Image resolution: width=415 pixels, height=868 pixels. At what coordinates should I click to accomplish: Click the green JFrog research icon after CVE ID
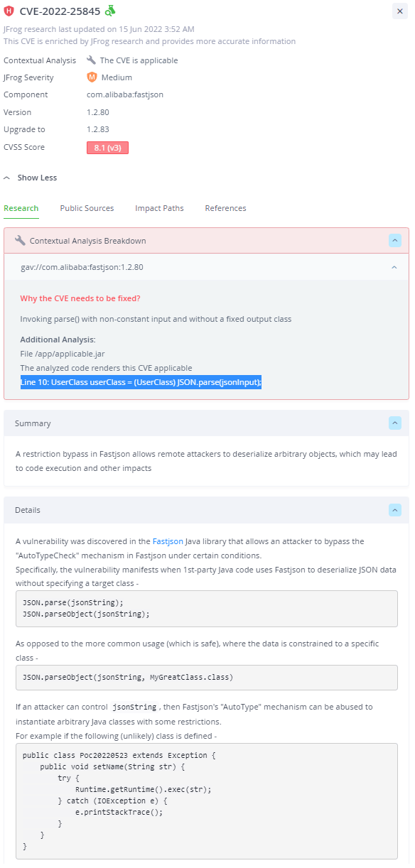109,11
